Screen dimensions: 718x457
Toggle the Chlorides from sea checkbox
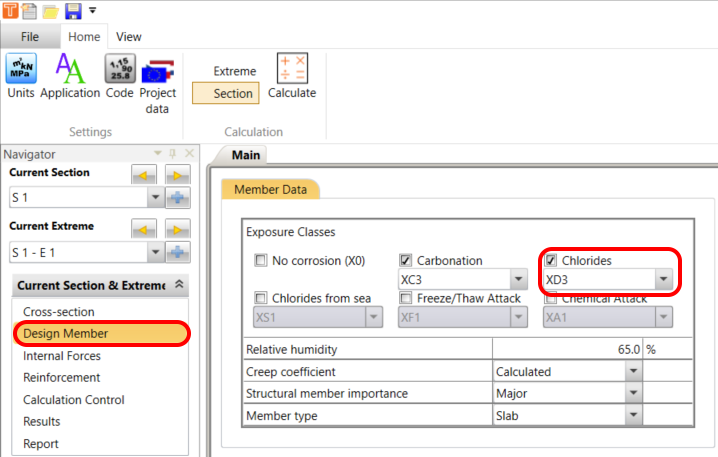tap(261, 298)
